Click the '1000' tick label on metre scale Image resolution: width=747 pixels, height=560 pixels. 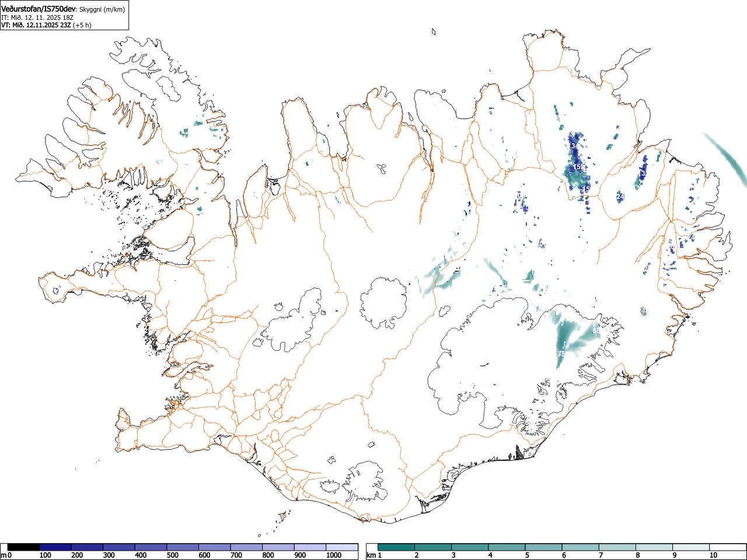334,555
